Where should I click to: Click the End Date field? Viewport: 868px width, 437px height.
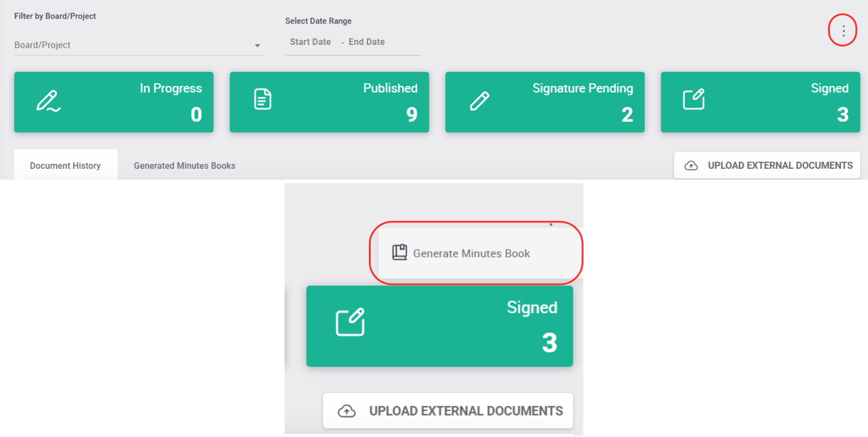367,42
